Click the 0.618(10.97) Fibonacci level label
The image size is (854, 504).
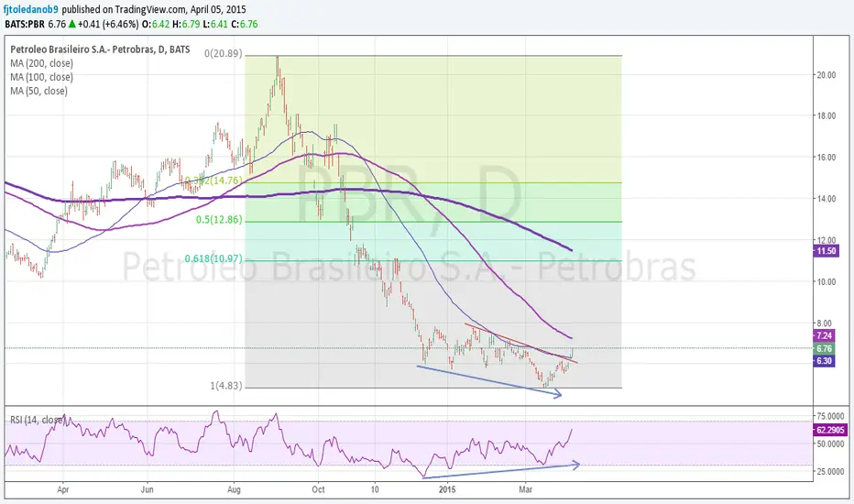[213, 258]
